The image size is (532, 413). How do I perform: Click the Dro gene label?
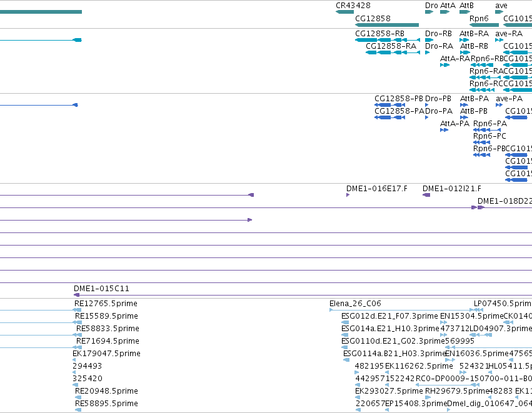pos(431,6)
